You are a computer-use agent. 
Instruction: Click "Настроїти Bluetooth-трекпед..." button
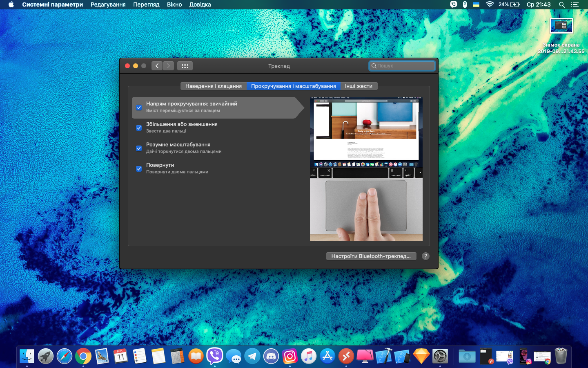tap(371, 256)
